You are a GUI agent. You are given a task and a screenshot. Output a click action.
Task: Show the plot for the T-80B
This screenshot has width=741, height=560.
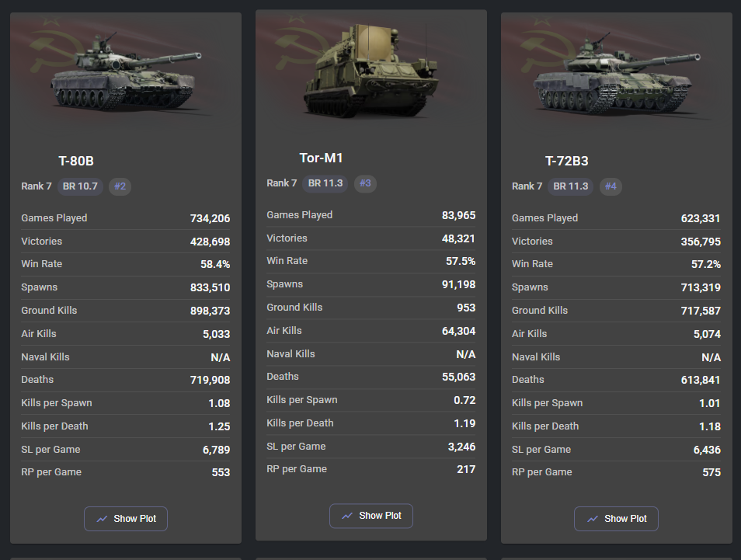tap(126, 519)
